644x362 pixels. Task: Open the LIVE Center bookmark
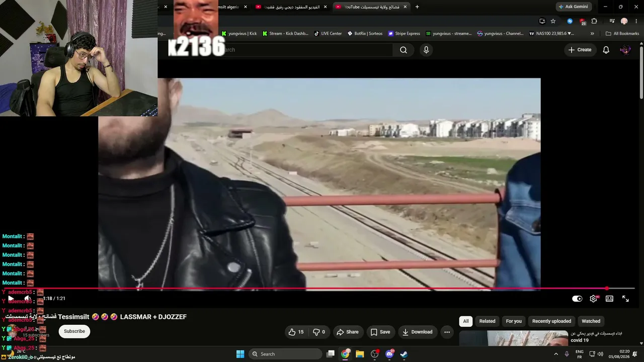[328, 34]
